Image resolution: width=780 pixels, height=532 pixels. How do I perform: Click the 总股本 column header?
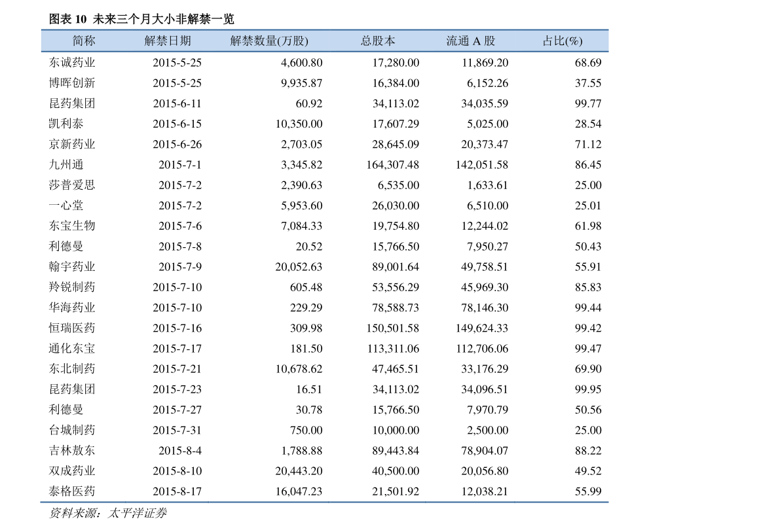point(378,41)
